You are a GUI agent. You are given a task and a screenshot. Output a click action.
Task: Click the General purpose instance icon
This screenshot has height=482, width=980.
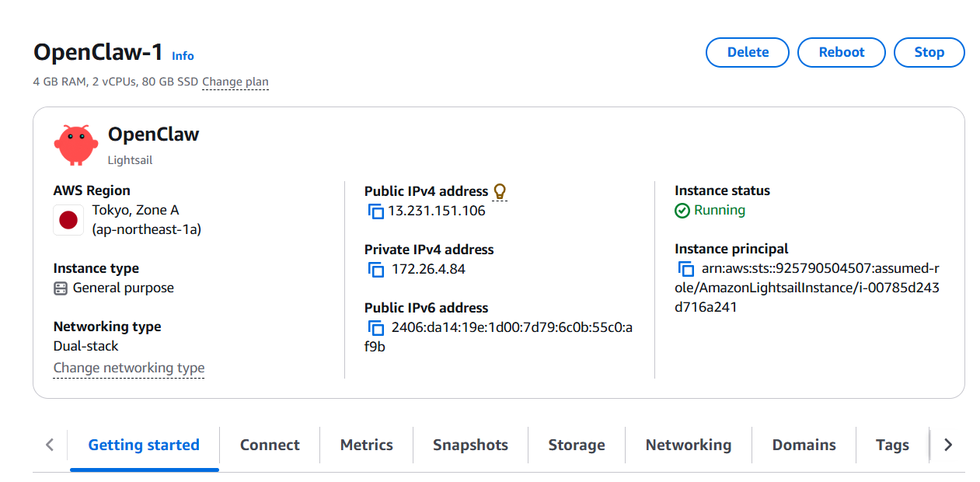coord(61,288)
